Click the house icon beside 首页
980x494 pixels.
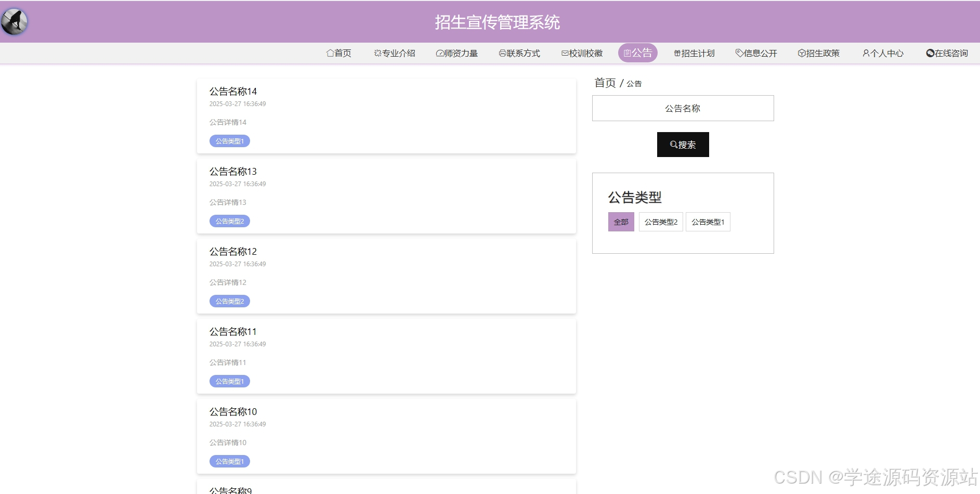(330, 53)
